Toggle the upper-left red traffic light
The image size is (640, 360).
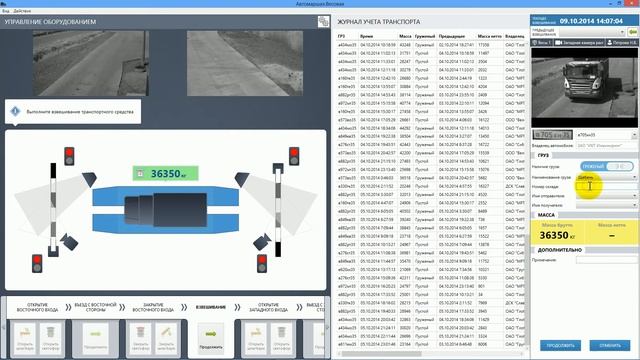(x=69, y=156)
